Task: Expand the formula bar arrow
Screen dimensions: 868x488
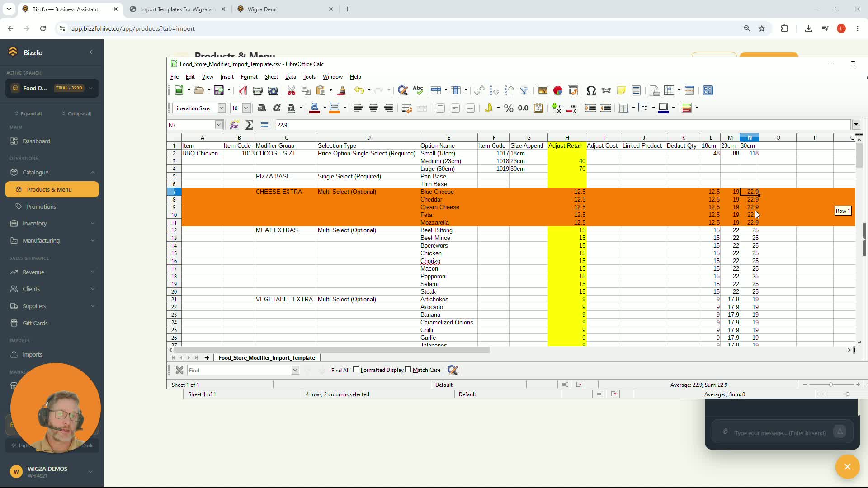Action: tap(856, 125)
